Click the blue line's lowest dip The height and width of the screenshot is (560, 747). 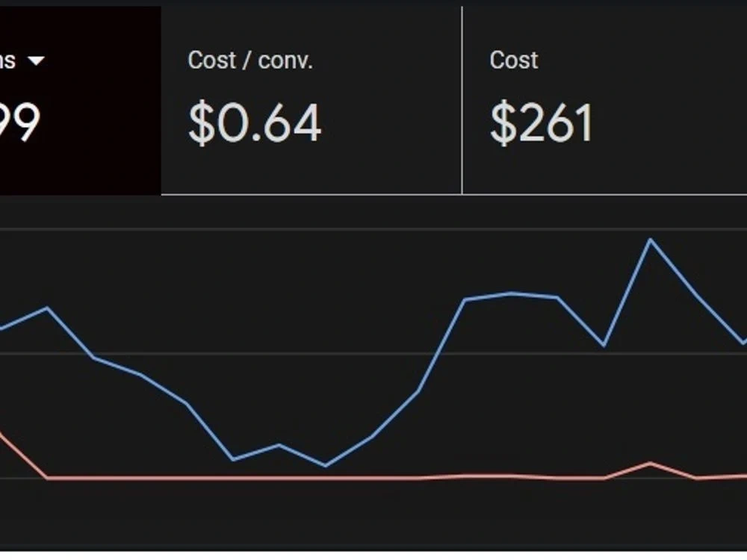tap(326, 466)
